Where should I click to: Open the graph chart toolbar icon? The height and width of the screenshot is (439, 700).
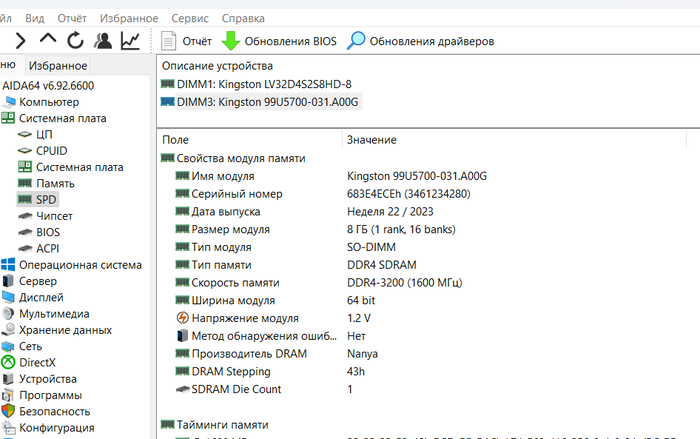pyautogui.click(x=130, y=41)
